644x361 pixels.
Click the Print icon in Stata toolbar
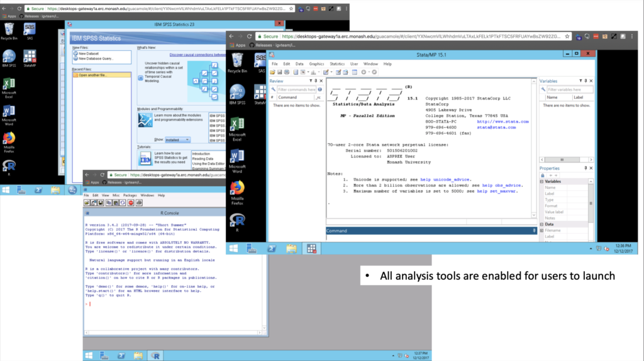click(287, 72)
